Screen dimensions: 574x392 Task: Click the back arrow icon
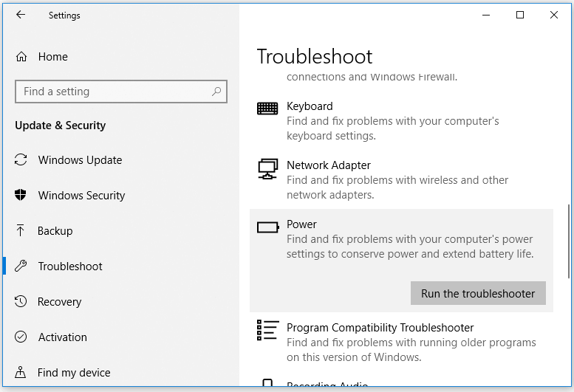click(20, 15)
